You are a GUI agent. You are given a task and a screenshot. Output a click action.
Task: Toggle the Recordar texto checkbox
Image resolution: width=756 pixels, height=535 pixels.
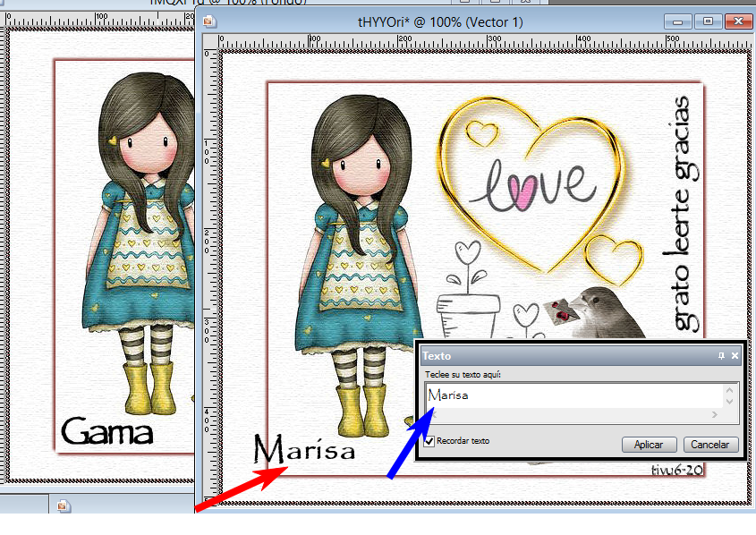coord(429,440)
